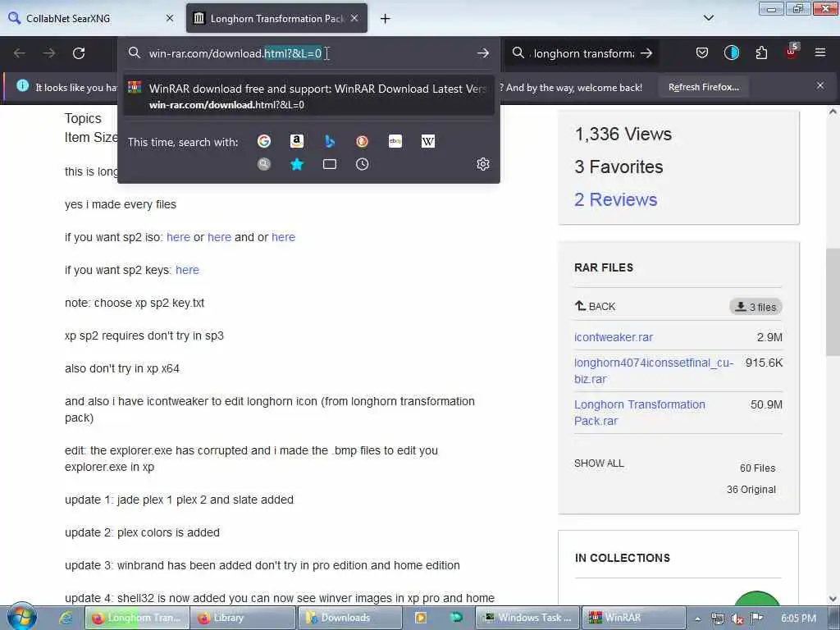Search with the SearXNG engine icon
Image resolution: width=840 pixels, height=630 pixels.
[x=264, y=164]
